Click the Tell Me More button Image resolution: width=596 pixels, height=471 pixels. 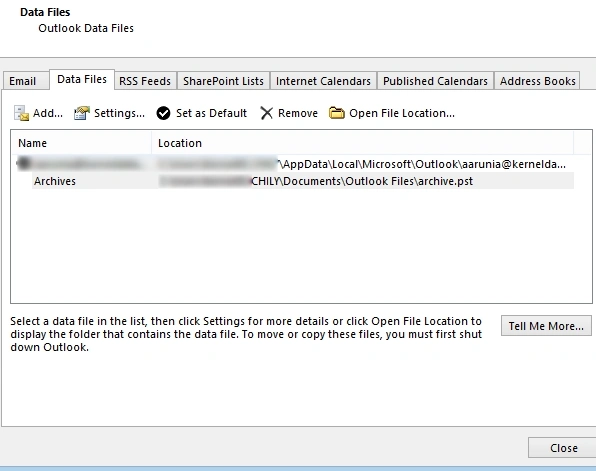(546, 326)
